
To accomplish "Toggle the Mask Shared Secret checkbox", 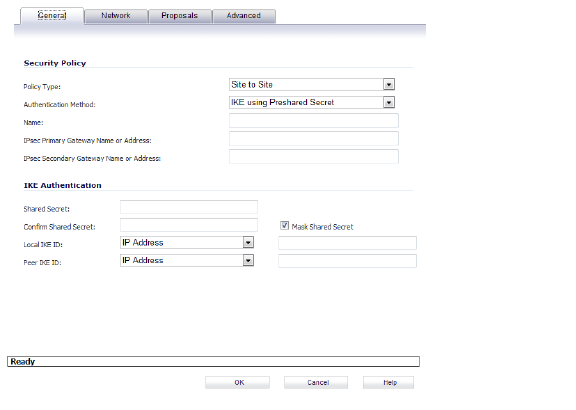I will click(284, 226).
